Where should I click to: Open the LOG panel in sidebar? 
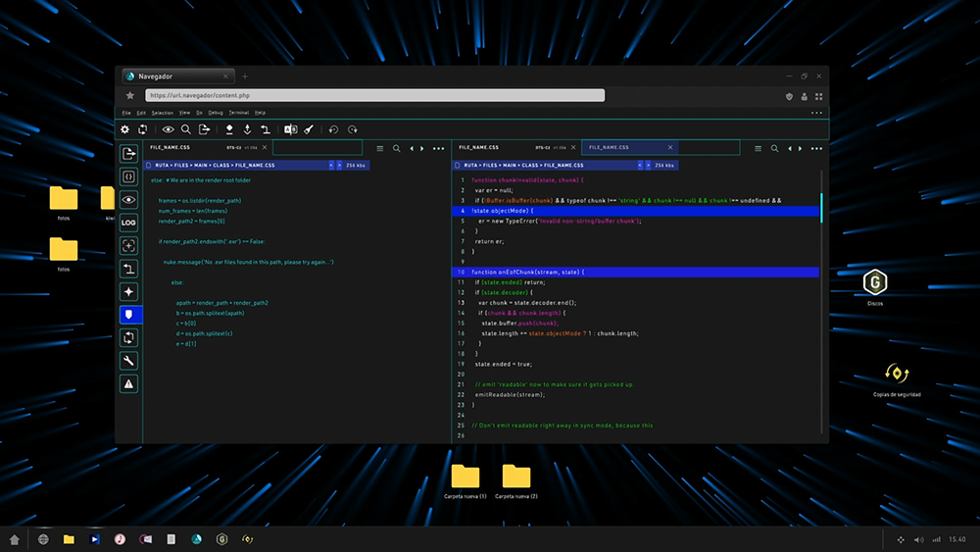(x=128, y=223)
